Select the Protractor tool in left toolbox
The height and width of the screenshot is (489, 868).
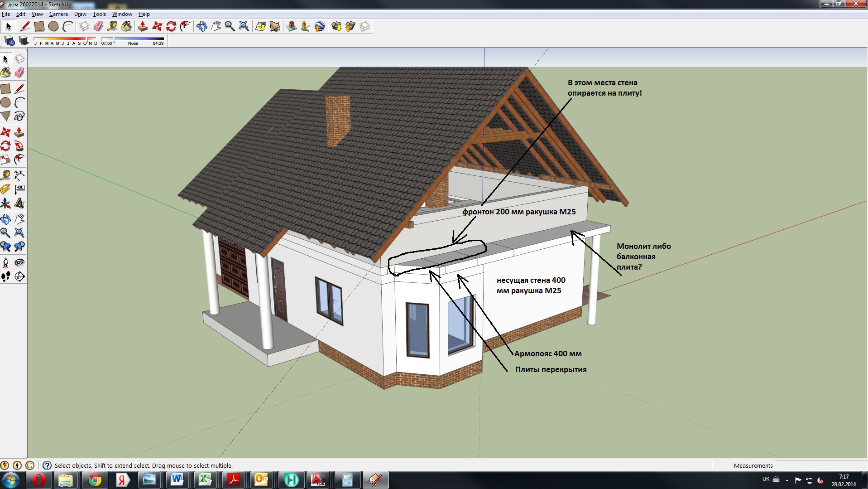tap(5, 189)
